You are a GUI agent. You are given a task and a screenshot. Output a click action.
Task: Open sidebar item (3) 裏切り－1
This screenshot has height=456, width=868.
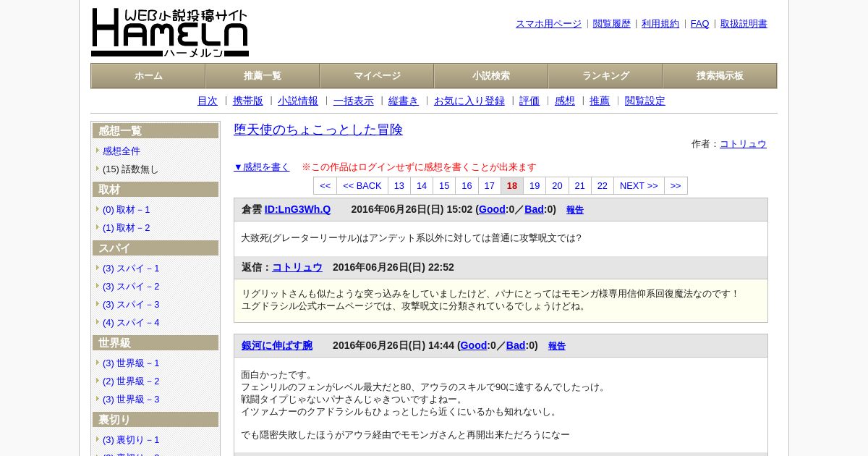pos(131,440)
